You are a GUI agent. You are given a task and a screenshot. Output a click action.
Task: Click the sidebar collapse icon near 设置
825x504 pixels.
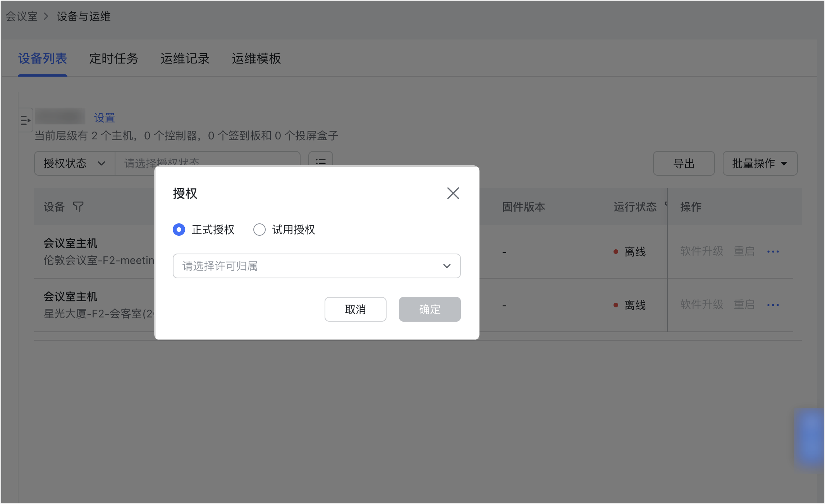26,120
